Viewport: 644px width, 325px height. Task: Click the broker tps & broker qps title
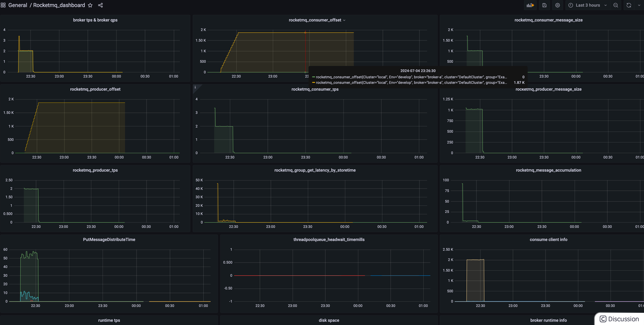tap(95, 20)
